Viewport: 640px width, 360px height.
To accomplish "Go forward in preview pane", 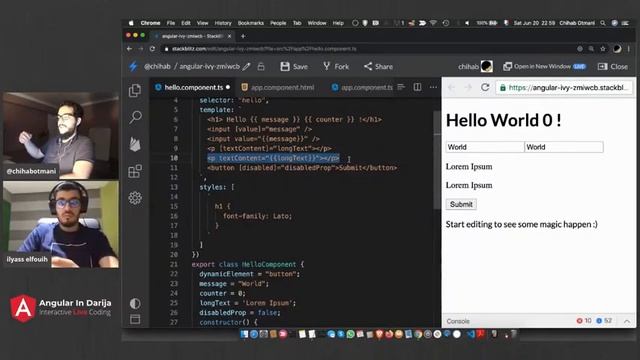I will (468, 87).
